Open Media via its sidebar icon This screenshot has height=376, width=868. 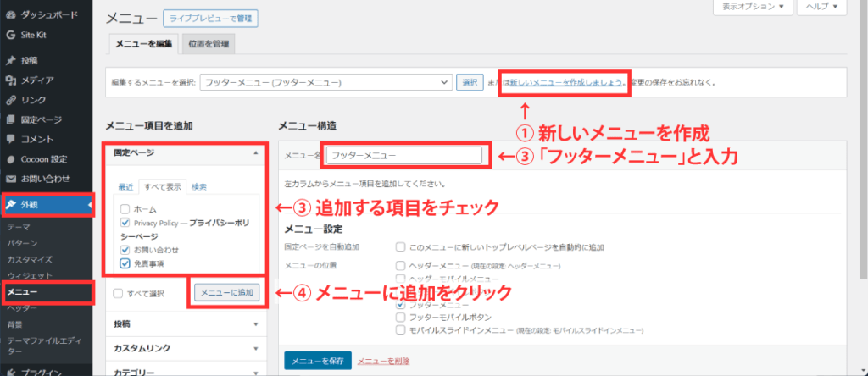[10, 80]
